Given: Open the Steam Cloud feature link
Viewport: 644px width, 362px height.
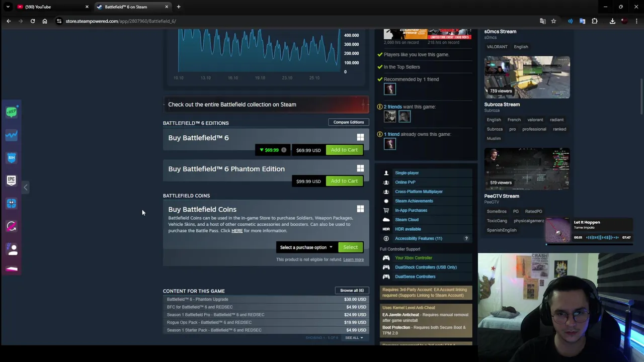Looking at the screenshot, I should 407,220.
